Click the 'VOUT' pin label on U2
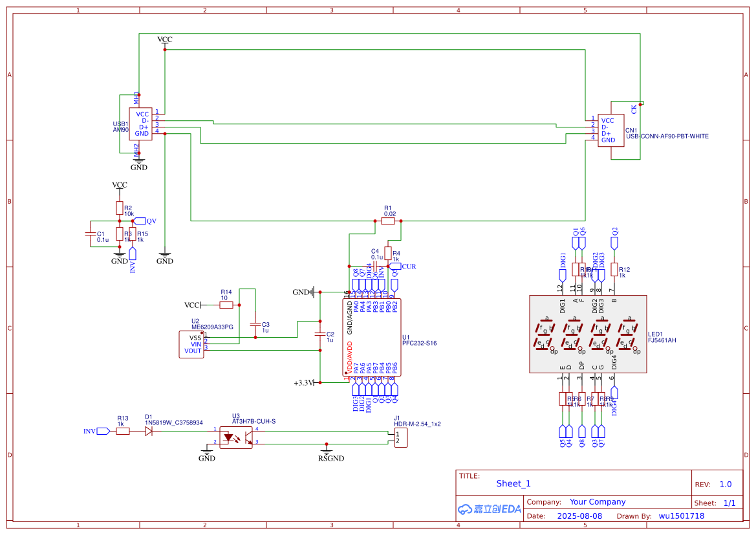This screenshot has width=756, height=535. point(193,351)
